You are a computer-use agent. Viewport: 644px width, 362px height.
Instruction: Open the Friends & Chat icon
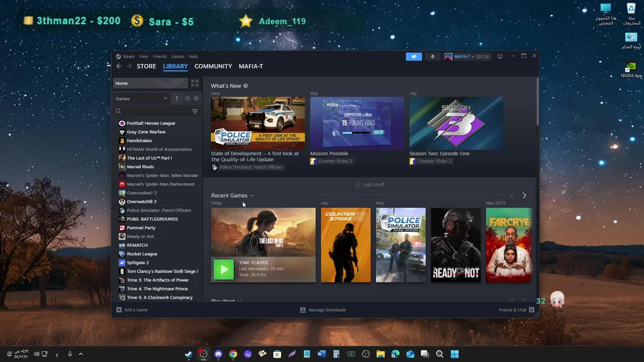(x=532, y=310)
